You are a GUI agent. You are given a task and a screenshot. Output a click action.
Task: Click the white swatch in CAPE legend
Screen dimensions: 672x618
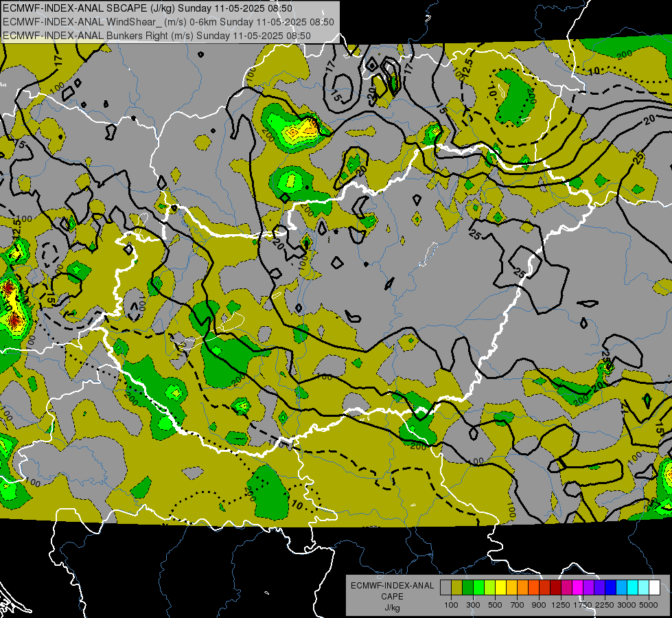655,588
